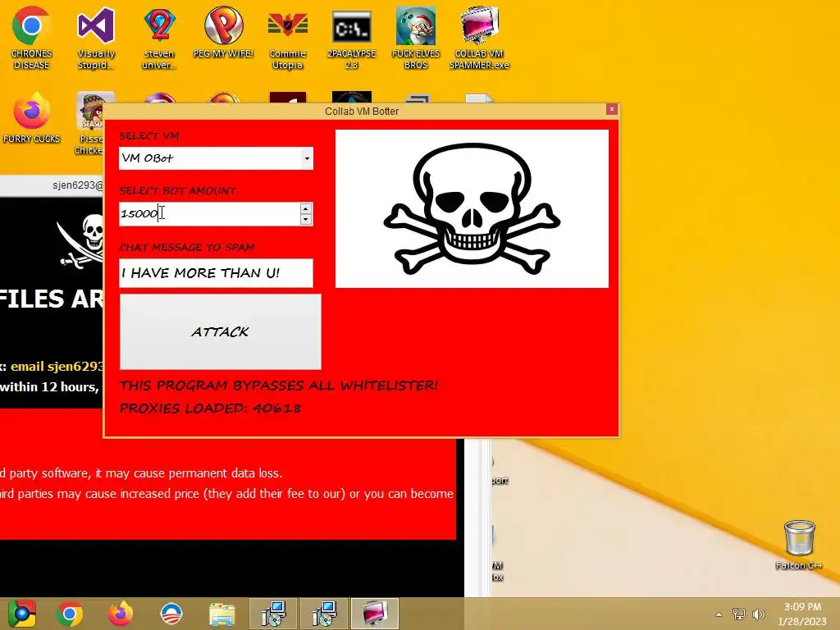840x630 pixels.
Task: Open the Firefox-logo desktop shortcut
Action: pyautogui.click(x=31, y=118)
